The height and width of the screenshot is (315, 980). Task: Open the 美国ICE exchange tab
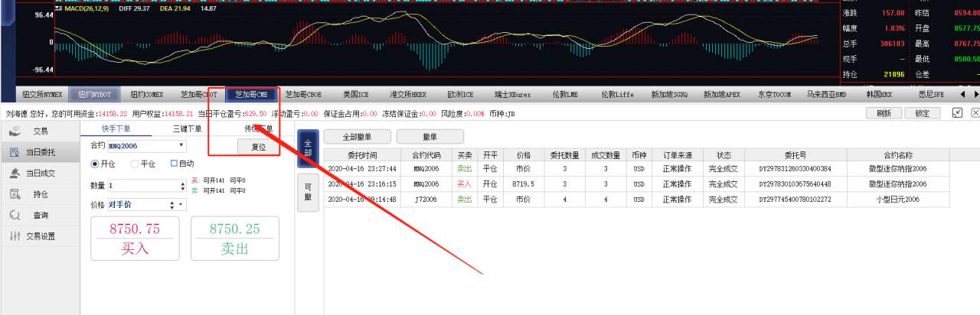point(356,95)
